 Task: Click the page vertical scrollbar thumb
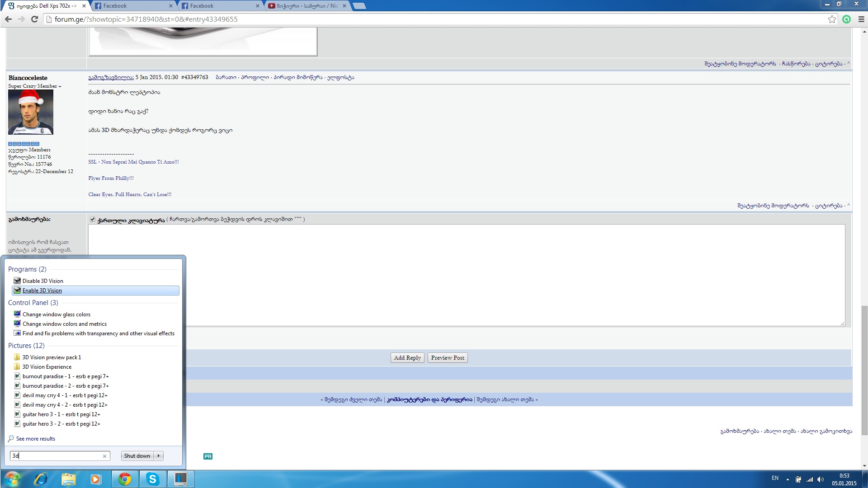[864, 371]
